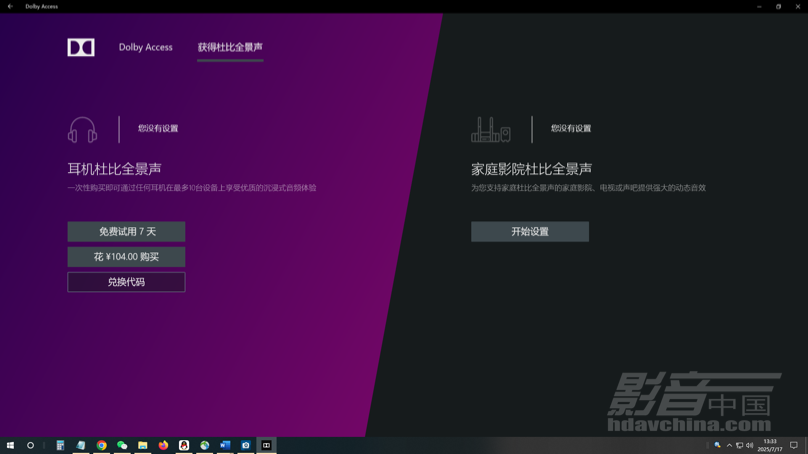Open WeChat from the taskbar
Viewport: 808px width, 454px height.
122,446
